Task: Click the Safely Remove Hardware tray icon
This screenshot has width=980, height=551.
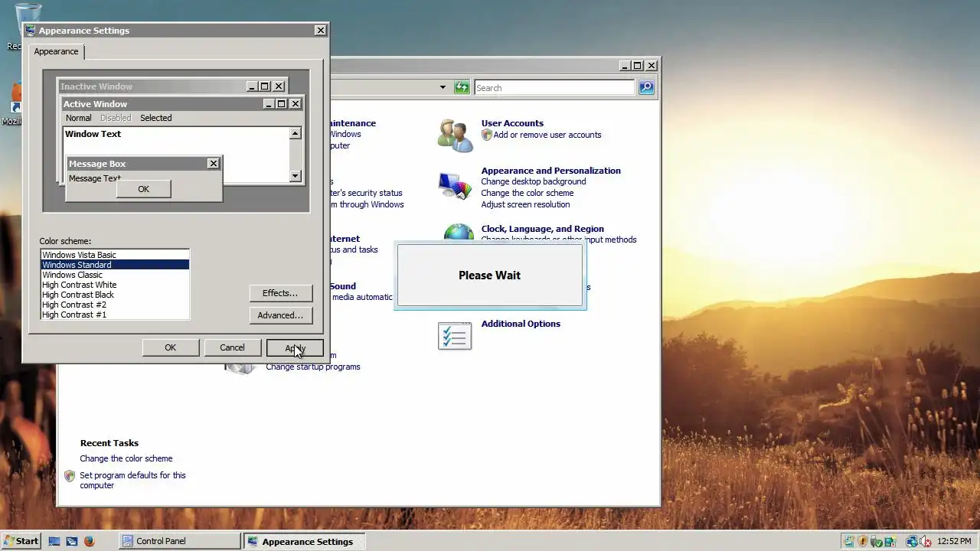Action: click(876, 542)
